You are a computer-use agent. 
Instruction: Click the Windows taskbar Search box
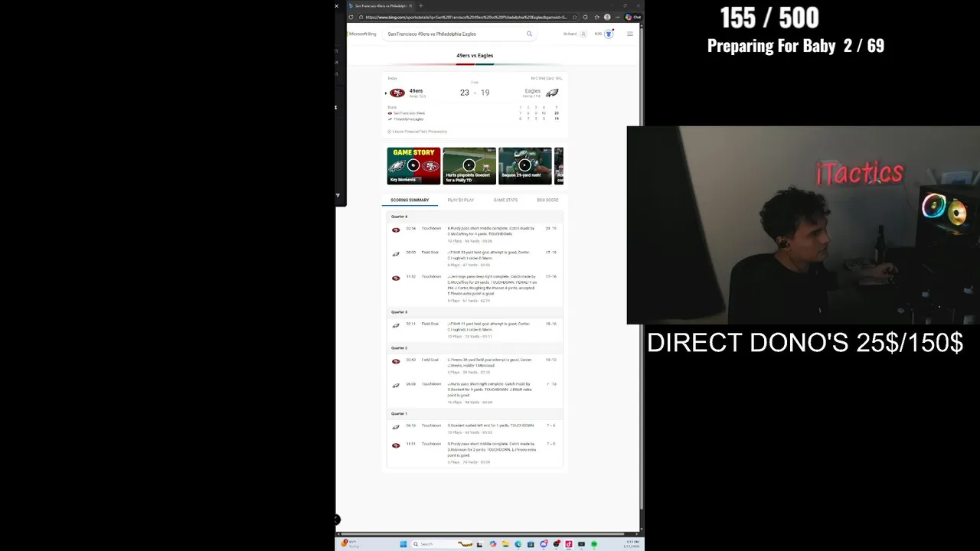tap(443, 544)
